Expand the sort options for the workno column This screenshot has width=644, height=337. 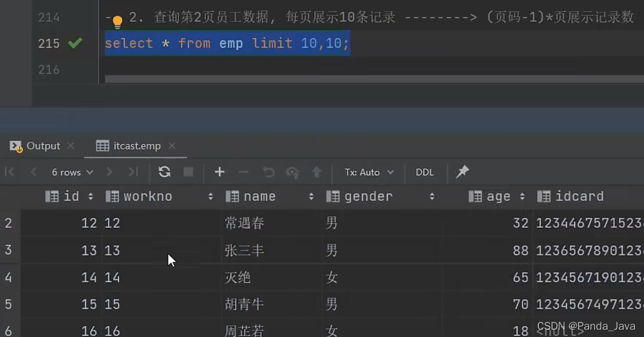pyautogui.click(x=210, y=196)
